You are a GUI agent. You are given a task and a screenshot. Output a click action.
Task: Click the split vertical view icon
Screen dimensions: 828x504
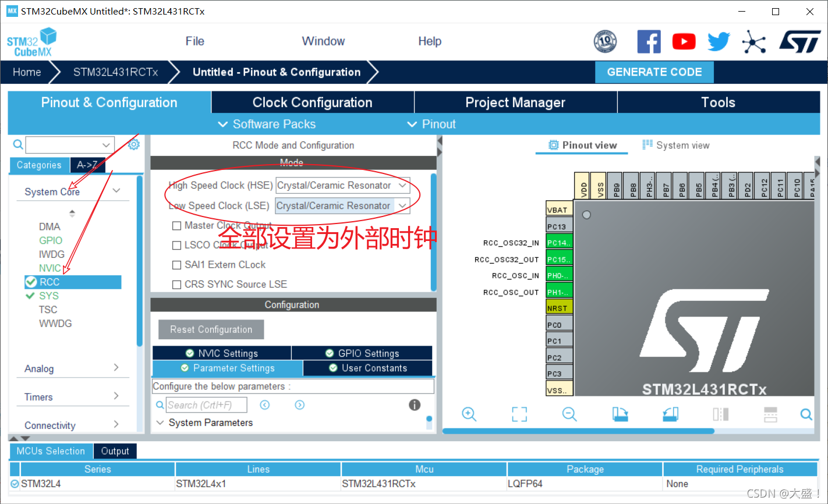[x=721, y=414]
